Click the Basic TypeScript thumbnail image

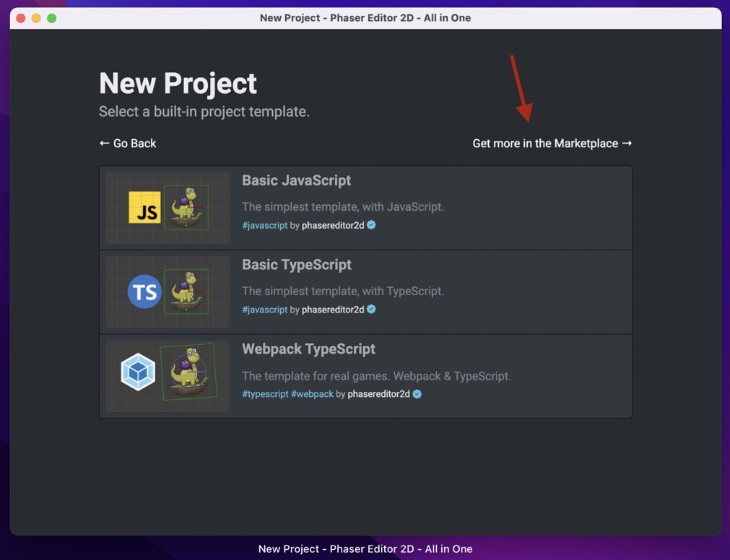pos(168,292)
